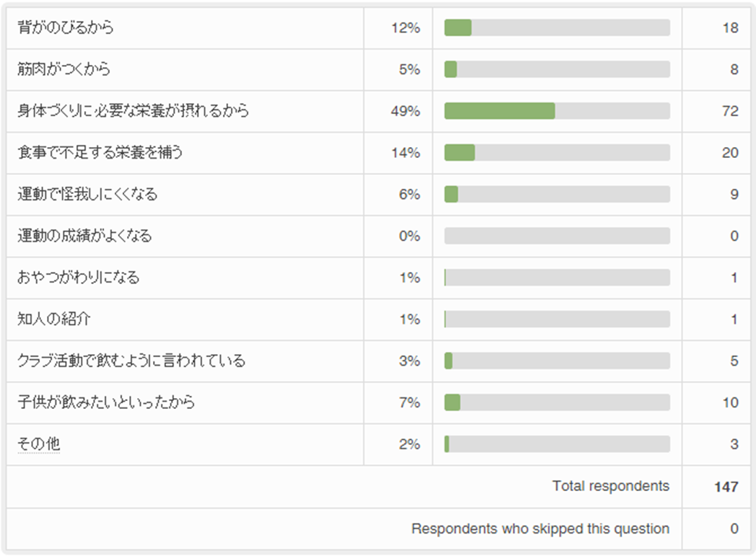The image size is (756, 556).
Task: Click the 49% percentage value
Action: click(405, 111)
